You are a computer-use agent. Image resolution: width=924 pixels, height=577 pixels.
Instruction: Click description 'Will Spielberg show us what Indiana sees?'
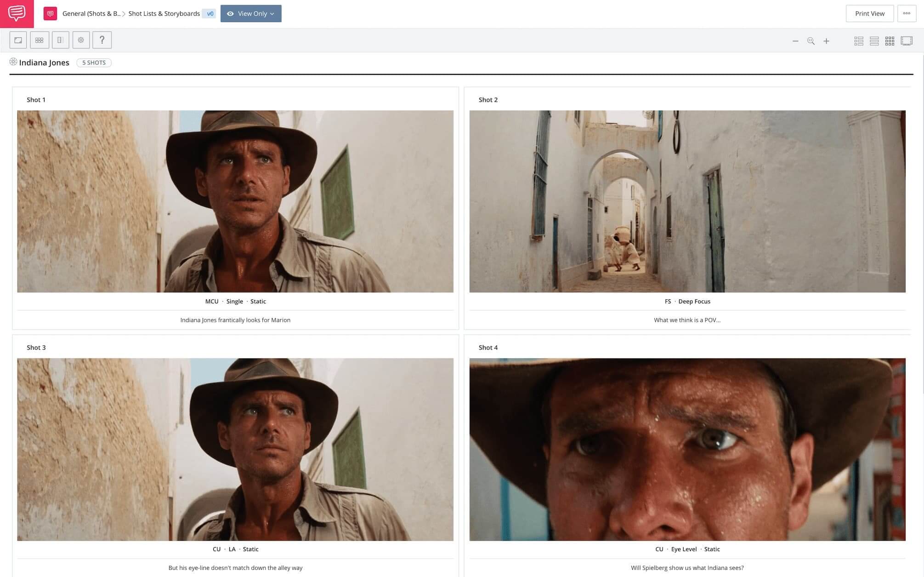[x=687, y=568]
